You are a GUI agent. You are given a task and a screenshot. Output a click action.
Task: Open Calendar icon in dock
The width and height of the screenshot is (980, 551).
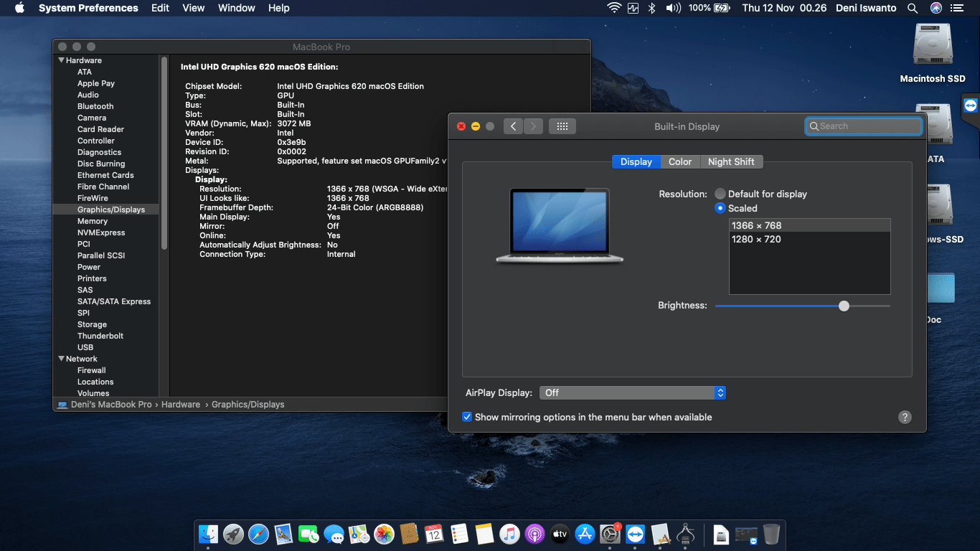(x=434, y=534)
